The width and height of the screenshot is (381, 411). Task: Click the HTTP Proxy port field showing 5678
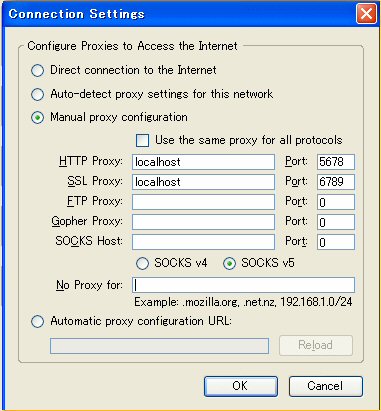click(x=336, y=162)
